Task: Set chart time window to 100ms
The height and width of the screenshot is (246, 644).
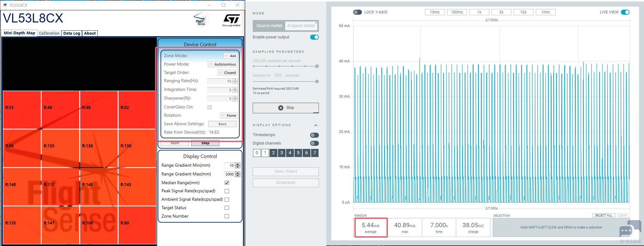Action: 457,12
